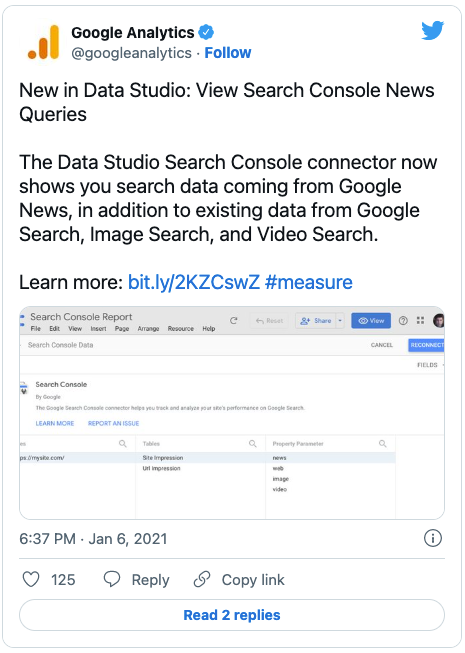Click the blue verified badge
The image size is (465, 653).
tap(206, 32)
